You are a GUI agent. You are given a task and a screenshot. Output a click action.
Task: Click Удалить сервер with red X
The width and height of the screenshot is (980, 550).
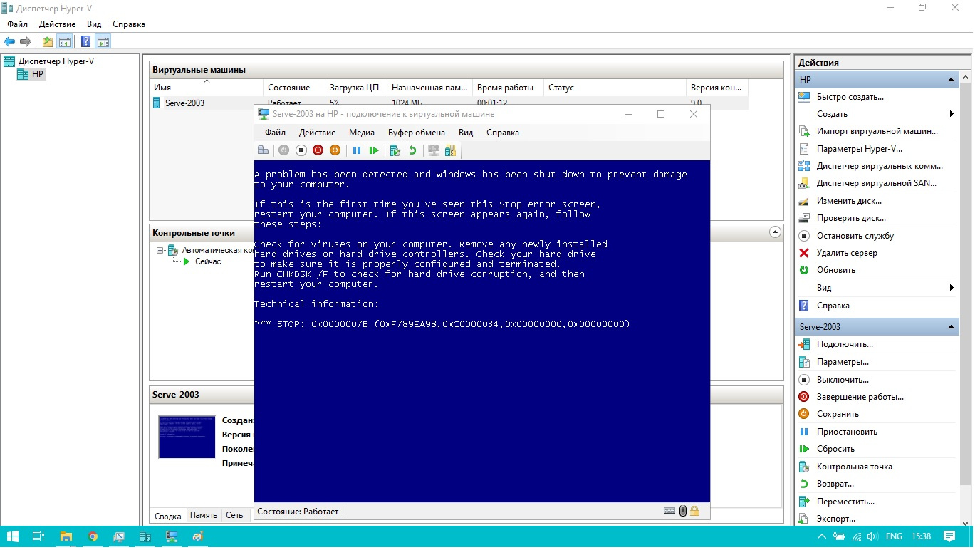[847, 253]
